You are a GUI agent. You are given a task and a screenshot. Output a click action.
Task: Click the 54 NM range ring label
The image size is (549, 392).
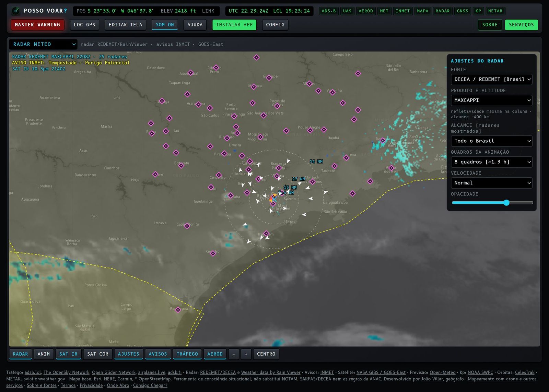click(316, 161)
